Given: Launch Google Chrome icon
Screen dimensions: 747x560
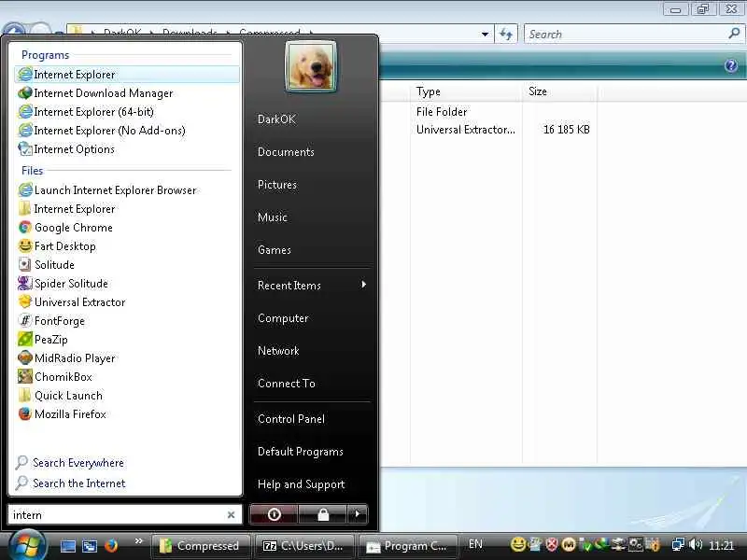Looking at the screenshot, I should tap(25, 227).
